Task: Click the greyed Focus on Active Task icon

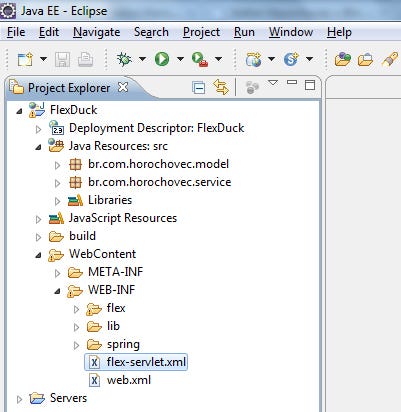Action: [x=252, y=88]
